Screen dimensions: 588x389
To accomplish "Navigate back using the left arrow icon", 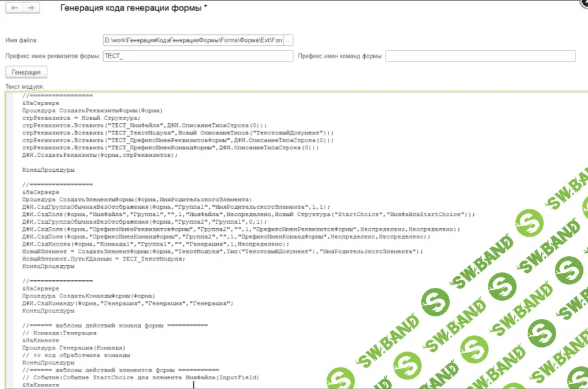I will click(x=13, y=8).
